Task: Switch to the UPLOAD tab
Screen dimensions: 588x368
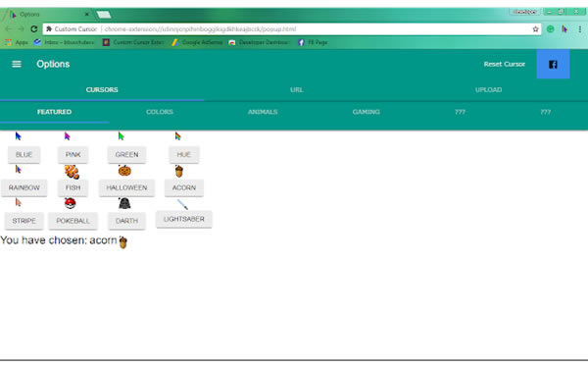Action: point(489,89)
